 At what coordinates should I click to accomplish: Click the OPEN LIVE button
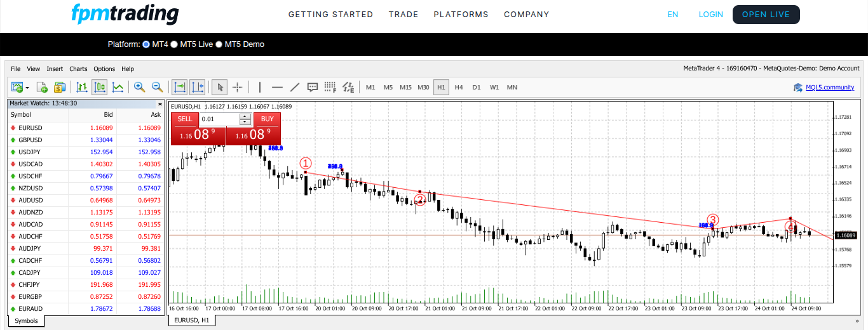tap(766, 15)
